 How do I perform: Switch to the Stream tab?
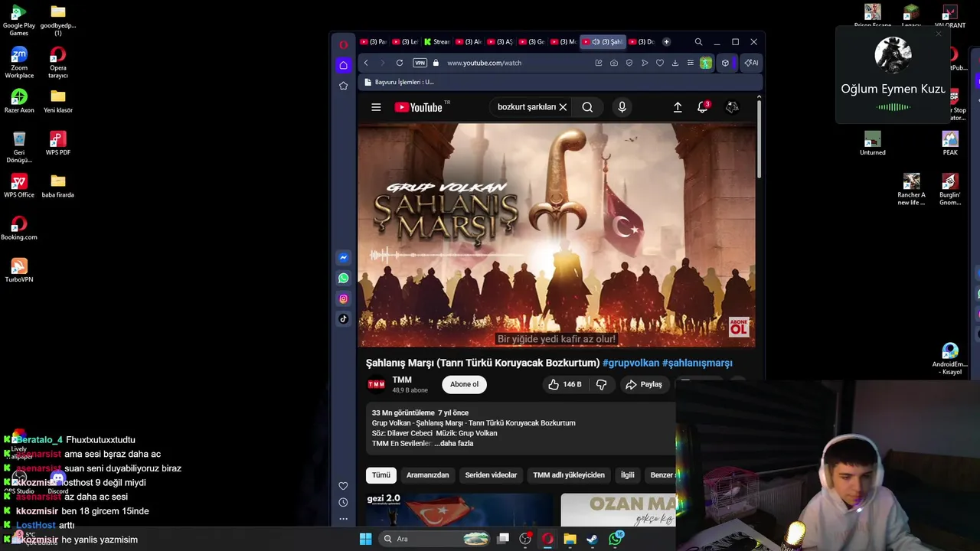[436, 42]
